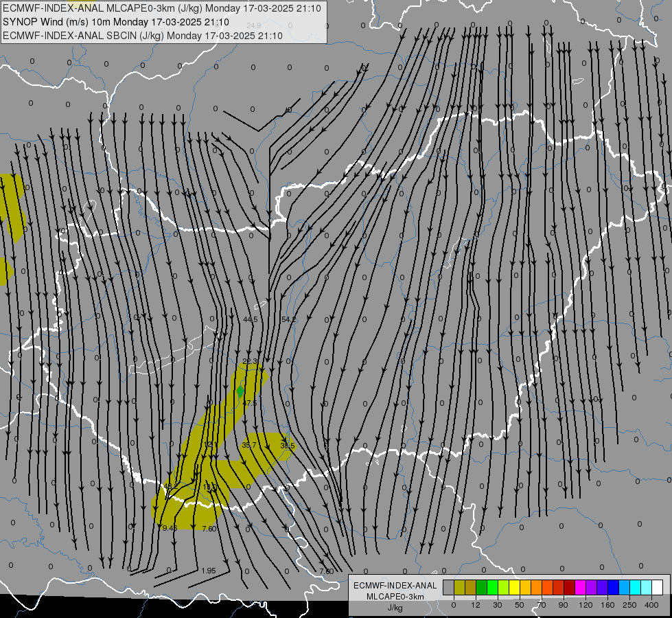Click the 22.3 value on the map
Screen dimensions: 672x618
point(250,362)
